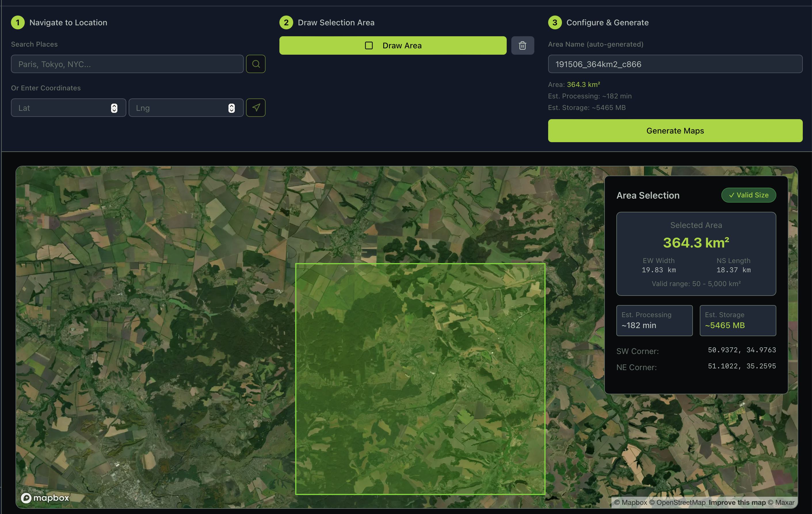This screenshot has height=514, width=812.
Task: Click the Lng field stepper arrows
Action: click(x=231, y=108)
